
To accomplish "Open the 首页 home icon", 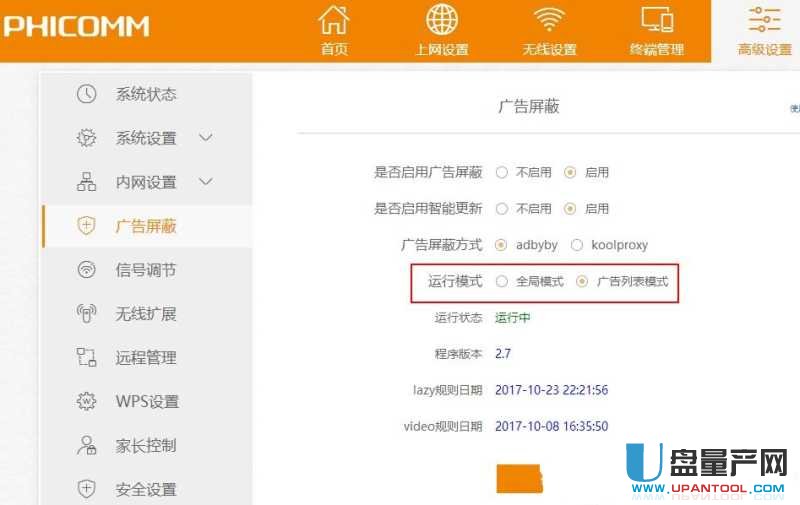I will click(334, 20).
